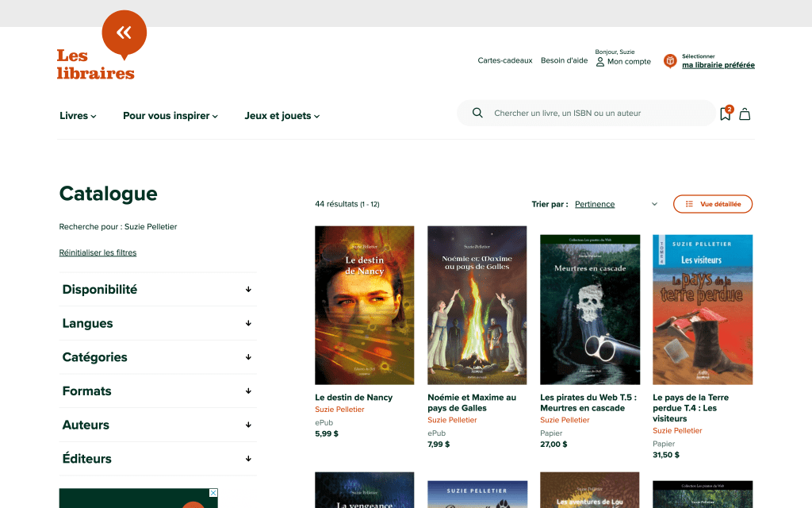
Task: Click the Les libraires logo
Action: 96,63
